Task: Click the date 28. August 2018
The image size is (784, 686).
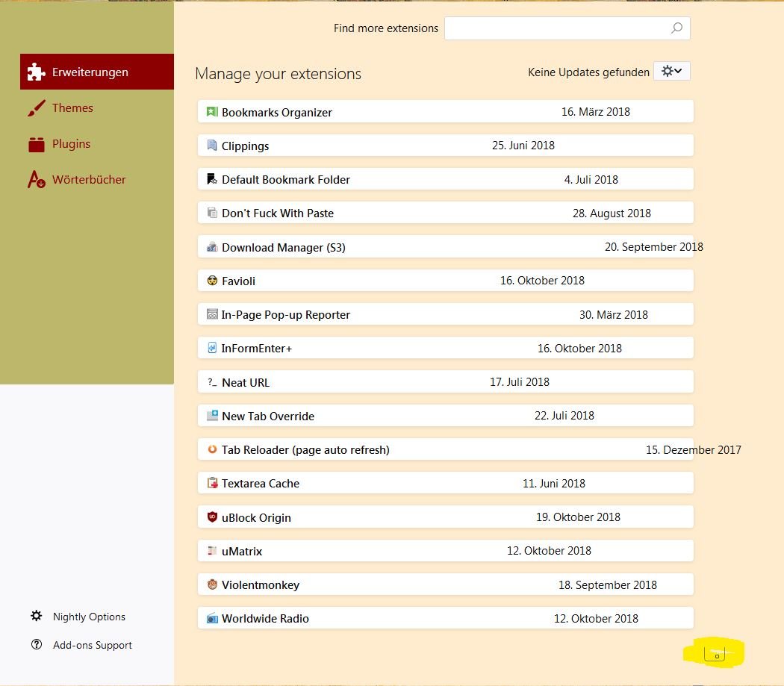Action: pos(612,213)
